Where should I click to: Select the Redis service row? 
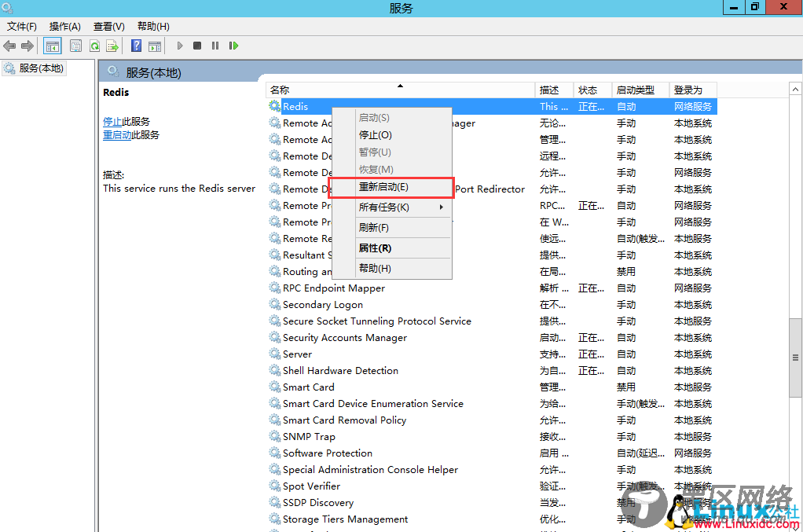tap(492, 107)
